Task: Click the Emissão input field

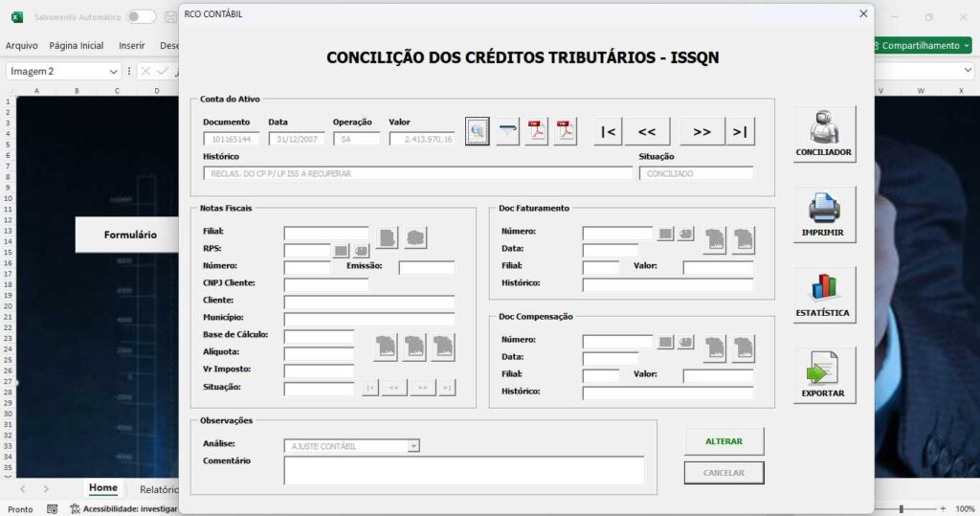Action: point(427,268)
